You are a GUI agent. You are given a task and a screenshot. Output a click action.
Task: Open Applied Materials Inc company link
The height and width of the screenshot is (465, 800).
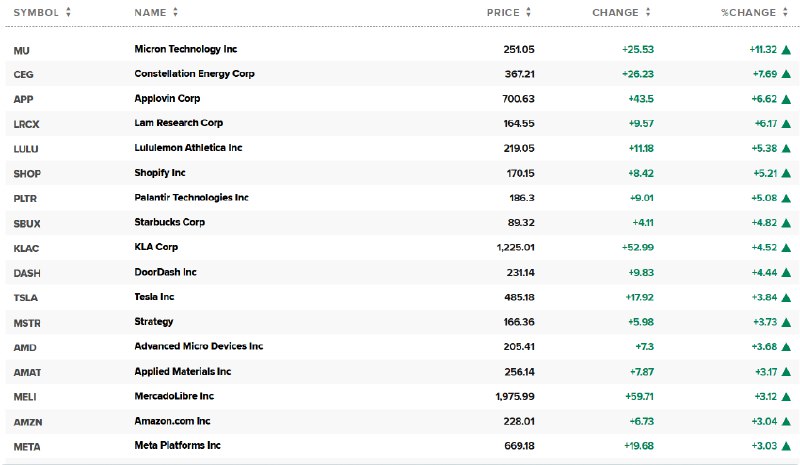point(183,371)
